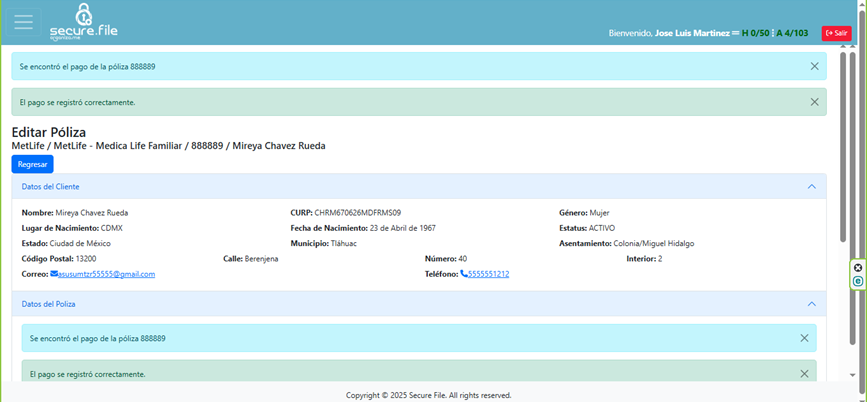This screenshot has width=867, height=402.
Task: Close the póliza 888889 alert inside Datos del Poliza
Action: [804, 338]
